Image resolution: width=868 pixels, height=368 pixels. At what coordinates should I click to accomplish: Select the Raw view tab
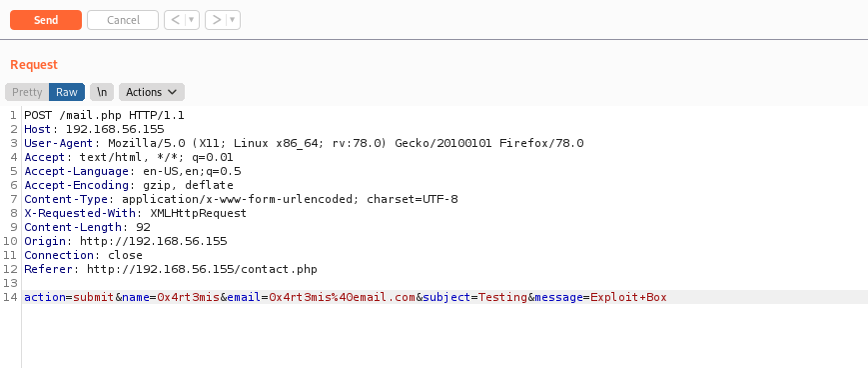[67, 92]
